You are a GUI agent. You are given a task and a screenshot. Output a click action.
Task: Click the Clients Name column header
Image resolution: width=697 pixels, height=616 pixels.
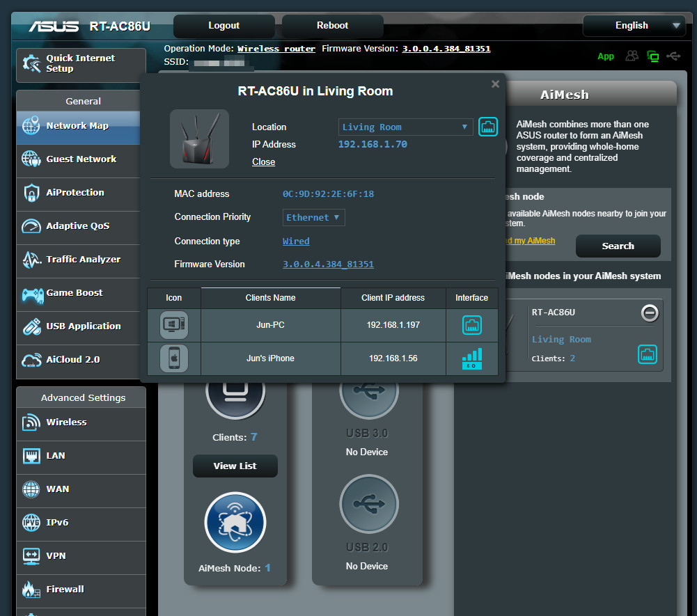(270, 298)
